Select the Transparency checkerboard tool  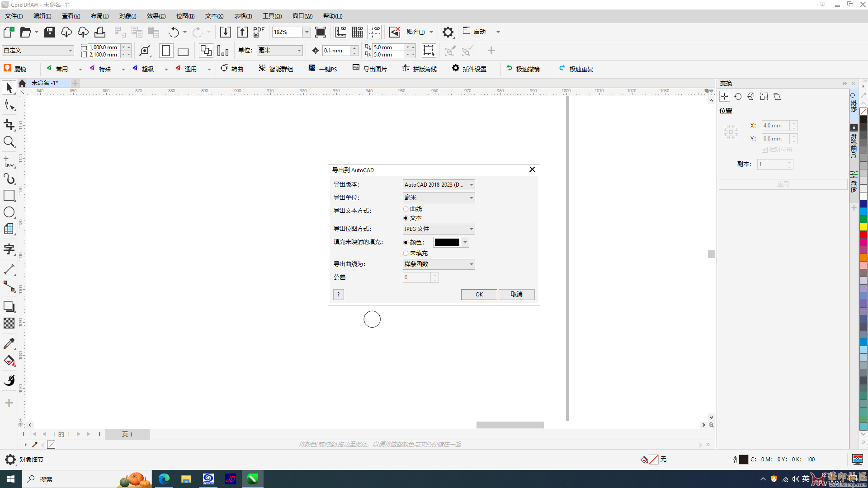(x=9, y=323)
